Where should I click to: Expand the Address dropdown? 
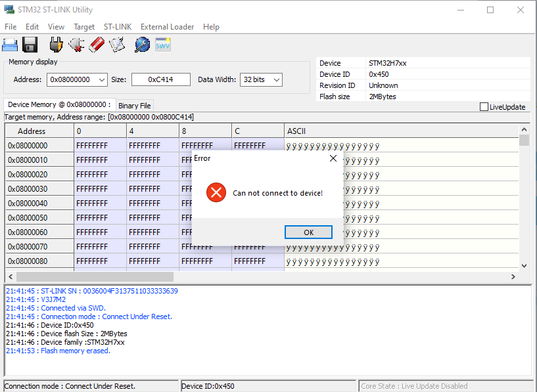[101, 79]
